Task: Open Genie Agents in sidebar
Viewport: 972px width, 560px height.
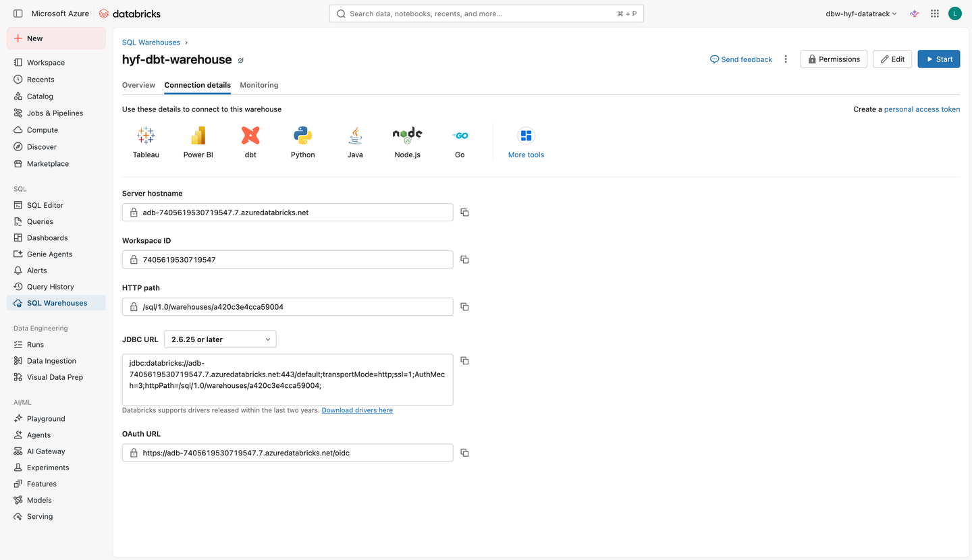Action: click(x=56, y=254)
